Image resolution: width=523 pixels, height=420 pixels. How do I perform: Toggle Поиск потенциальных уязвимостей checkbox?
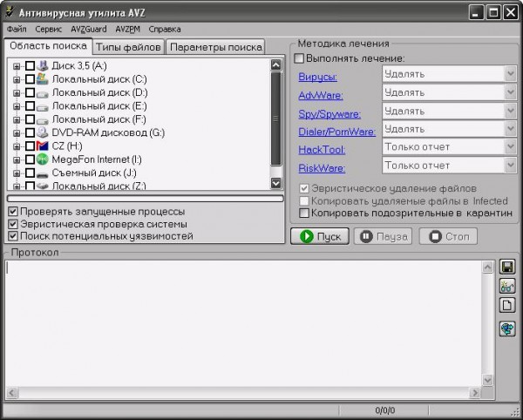pos(13,236)
